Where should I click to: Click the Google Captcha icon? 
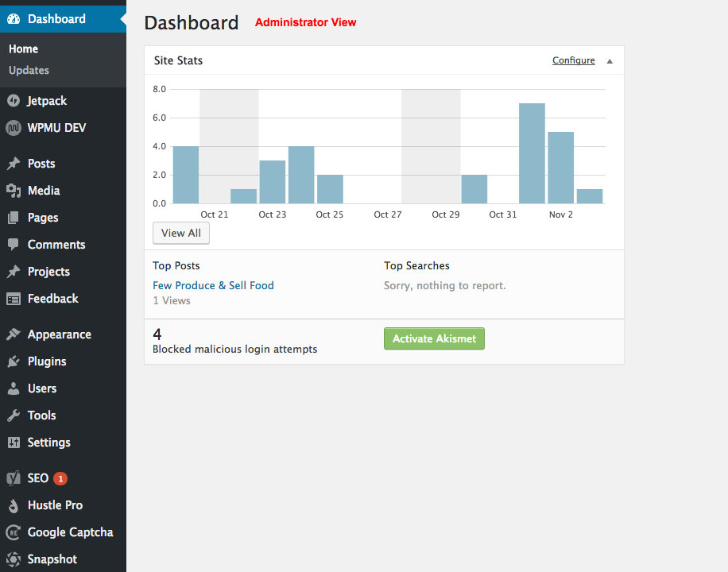tap(14, 532)
